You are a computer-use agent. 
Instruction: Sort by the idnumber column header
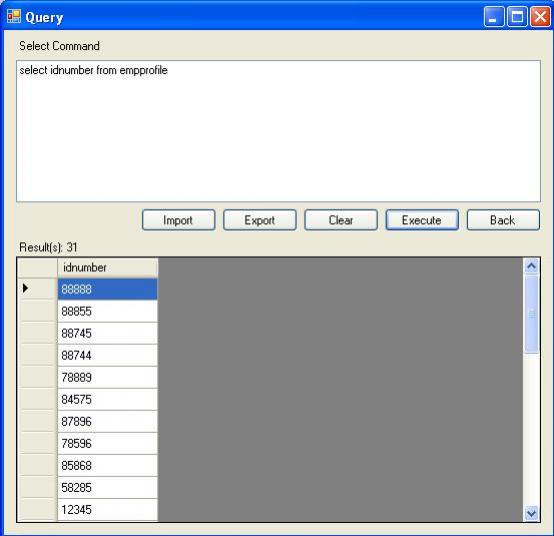click(108, 268)
